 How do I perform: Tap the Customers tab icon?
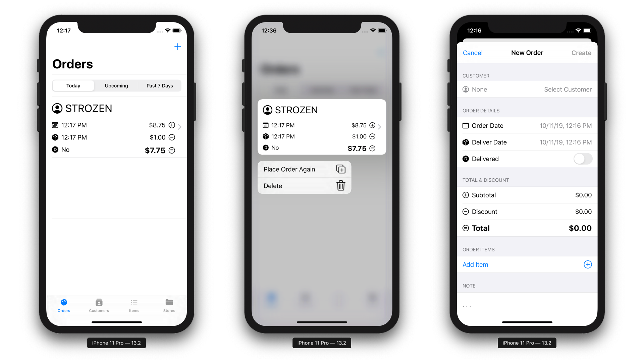tap(99, 302)
